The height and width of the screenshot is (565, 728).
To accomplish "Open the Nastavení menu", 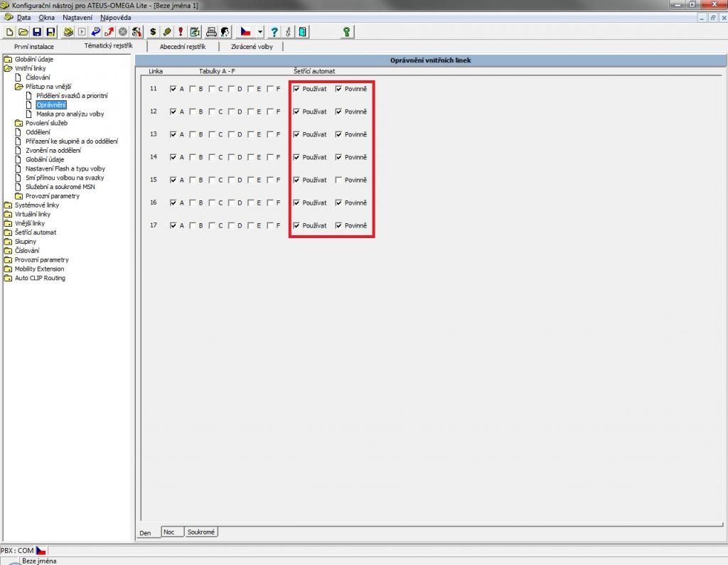I will 77,17.
